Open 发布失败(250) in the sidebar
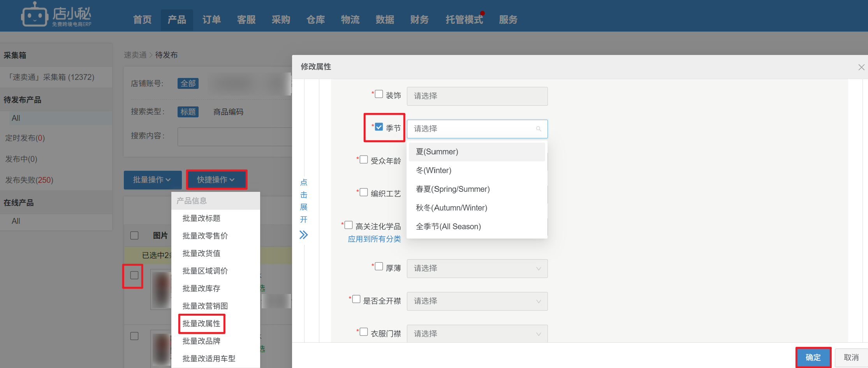 pyautogui.click(x=29, y=180)
